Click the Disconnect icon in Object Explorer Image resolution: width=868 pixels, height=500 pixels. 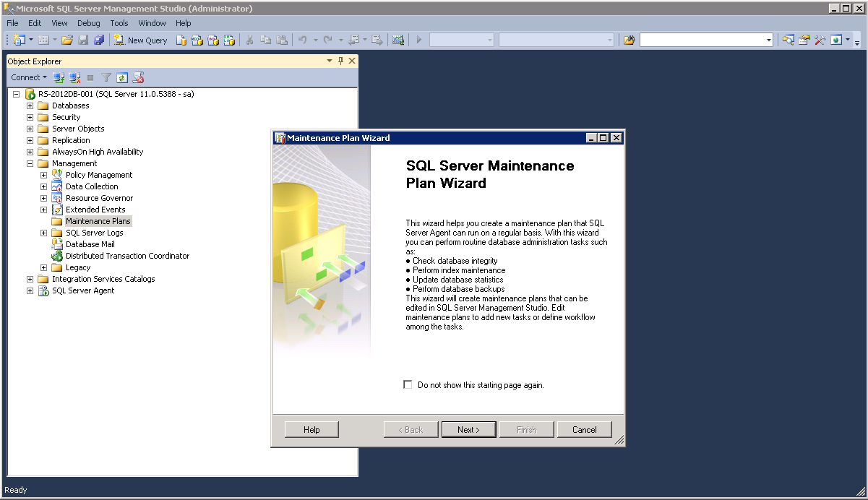[74, 77]
